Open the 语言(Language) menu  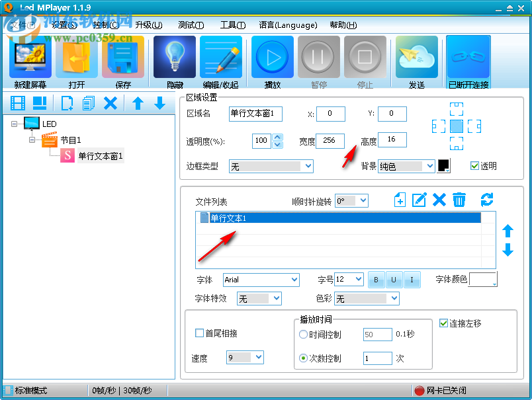(288, 25)
